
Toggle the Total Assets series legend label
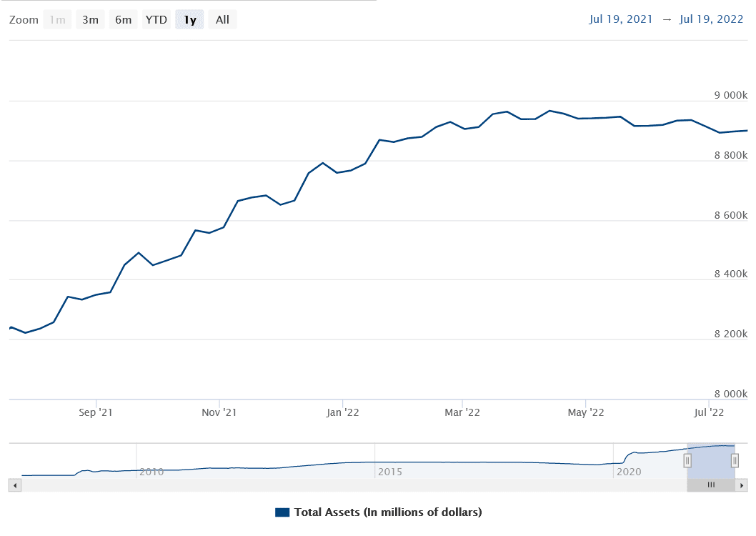point(387,512)
